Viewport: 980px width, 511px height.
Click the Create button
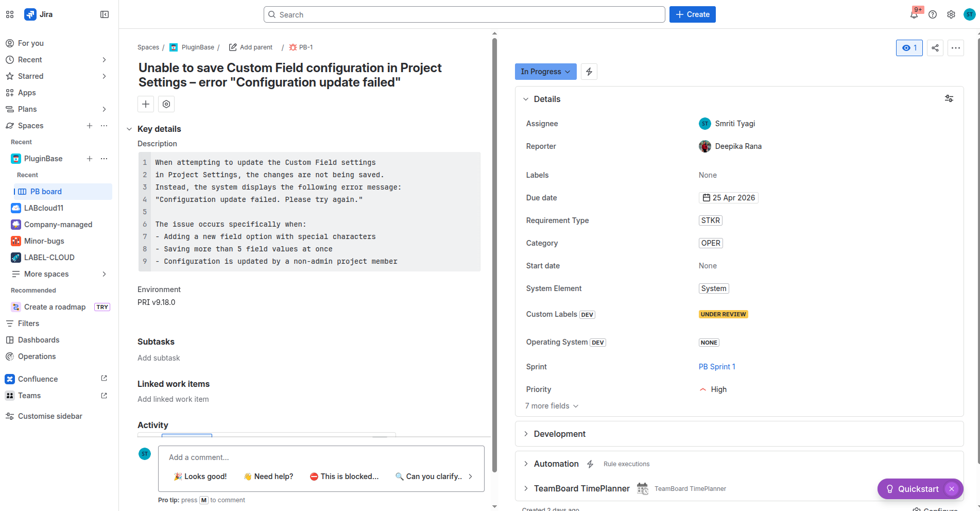pos(693,14)
